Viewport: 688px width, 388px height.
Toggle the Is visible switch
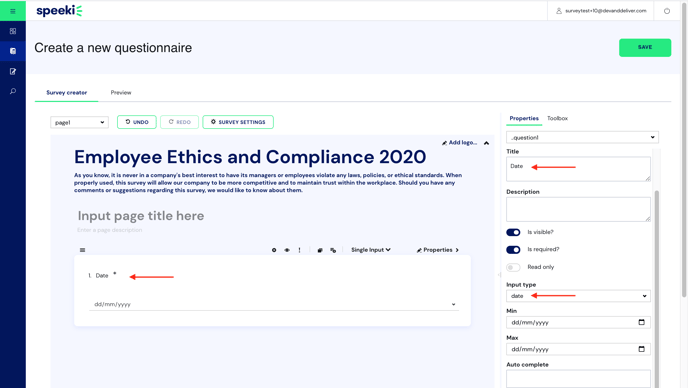click(x=513, y=232)
